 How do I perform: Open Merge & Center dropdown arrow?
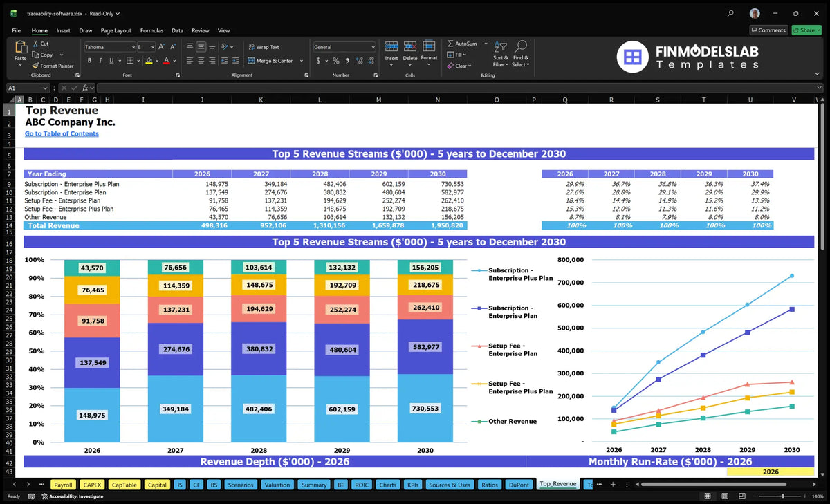coord(300,61)
